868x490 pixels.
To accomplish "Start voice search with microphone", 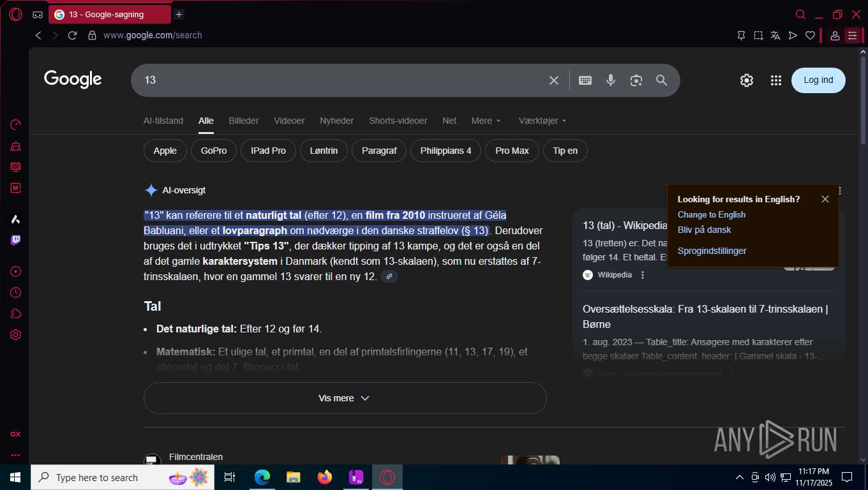I will [x=611, y=80].
